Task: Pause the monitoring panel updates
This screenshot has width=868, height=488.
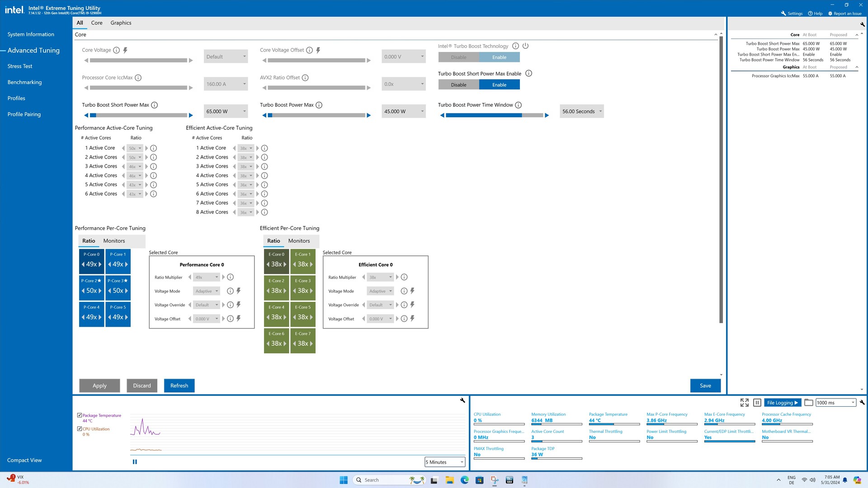Action: click(757, 402)
